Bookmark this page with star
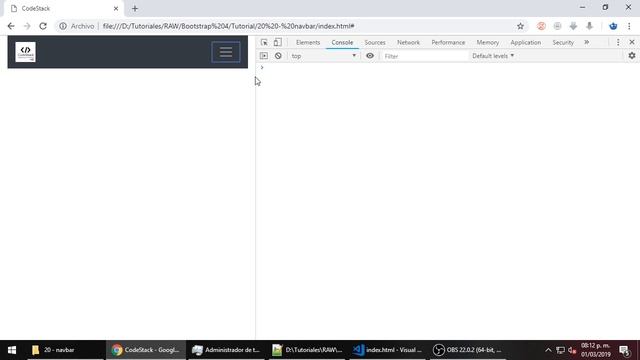640x360 pixels. pos(520,26)
